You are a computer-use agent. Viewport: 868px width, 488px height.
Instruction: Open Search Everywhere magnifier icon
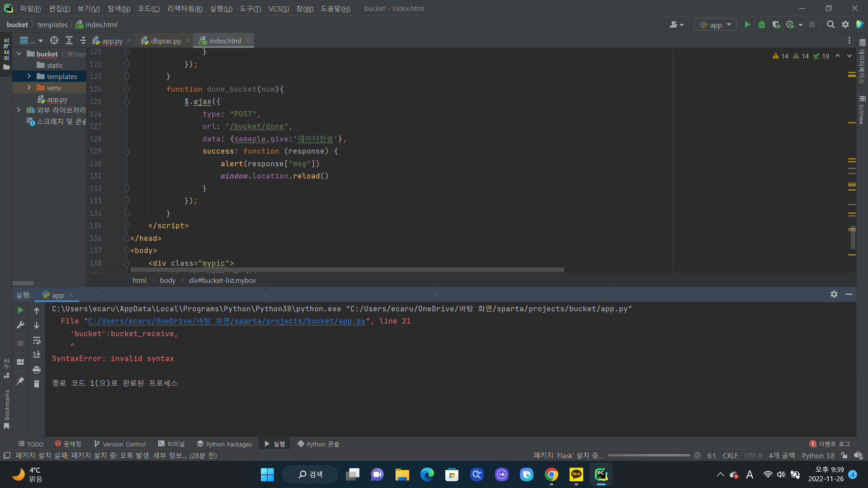pyautogui.click(x=830, y=25)
